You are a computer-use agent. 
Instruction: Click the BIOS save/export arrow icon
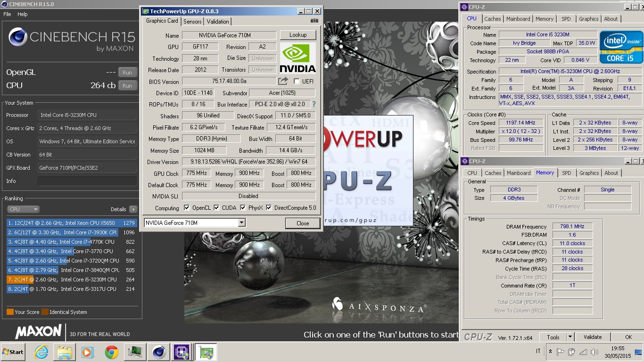click(283, 81)
